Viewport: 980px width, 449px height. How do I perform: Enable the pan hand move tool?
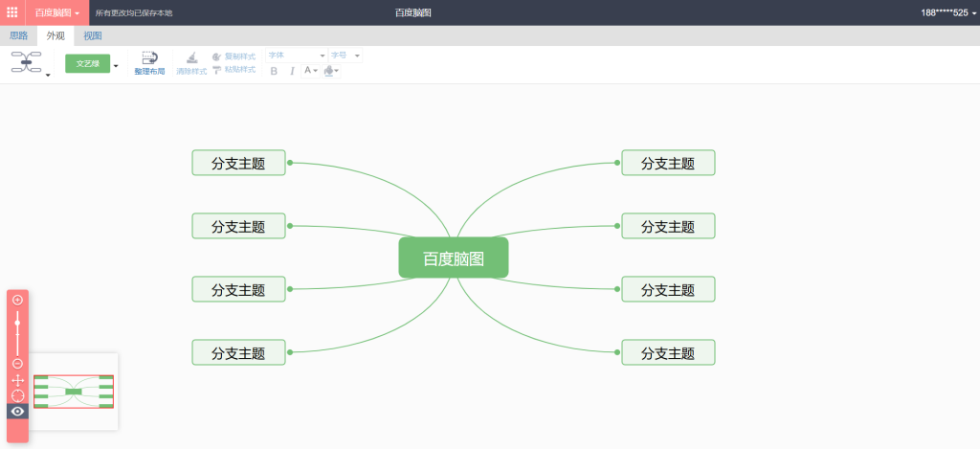tap(17, 380)
